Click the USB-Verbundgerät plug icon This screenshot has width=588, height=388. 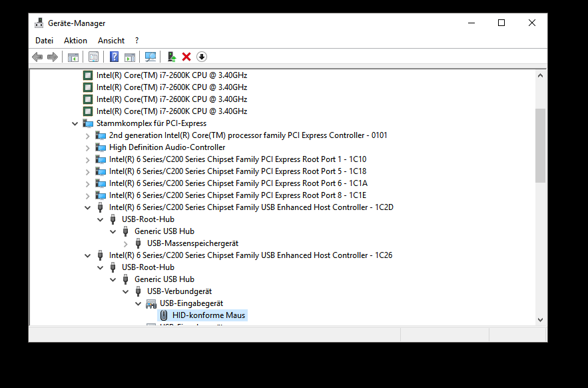tap(138, 291)
